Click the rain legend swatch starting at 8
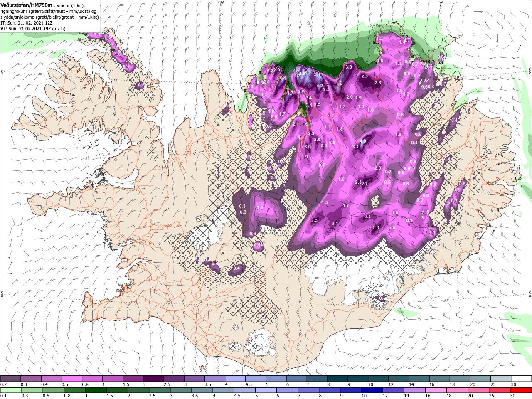532x399 pixels. [x=329, y=390]
